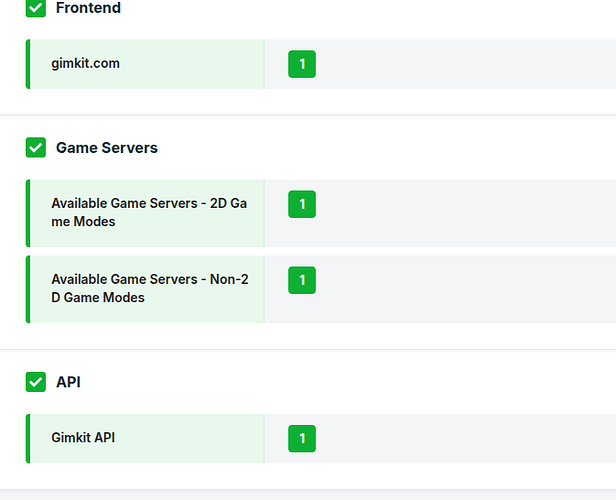Click the green left stripe on Gimkit API row
This screenshot has width=616, height=500.
(28, 439)
